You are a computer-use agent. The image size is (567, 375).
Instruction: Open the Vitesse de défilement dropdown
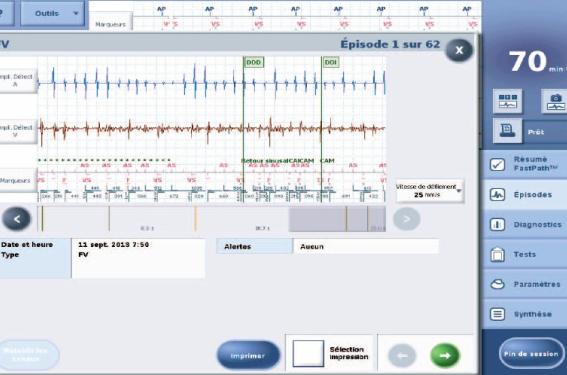[430, 191]
